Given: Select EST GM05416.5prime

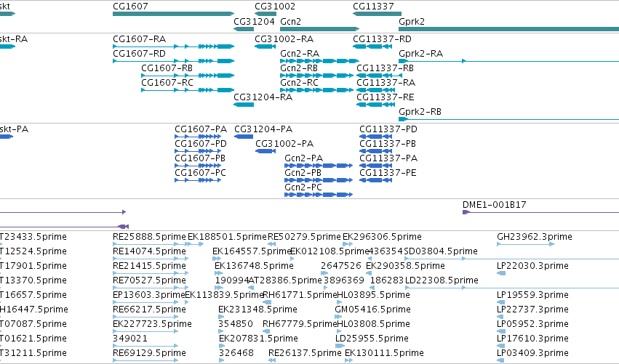Looking at the screenshot, I should point(339,317).
